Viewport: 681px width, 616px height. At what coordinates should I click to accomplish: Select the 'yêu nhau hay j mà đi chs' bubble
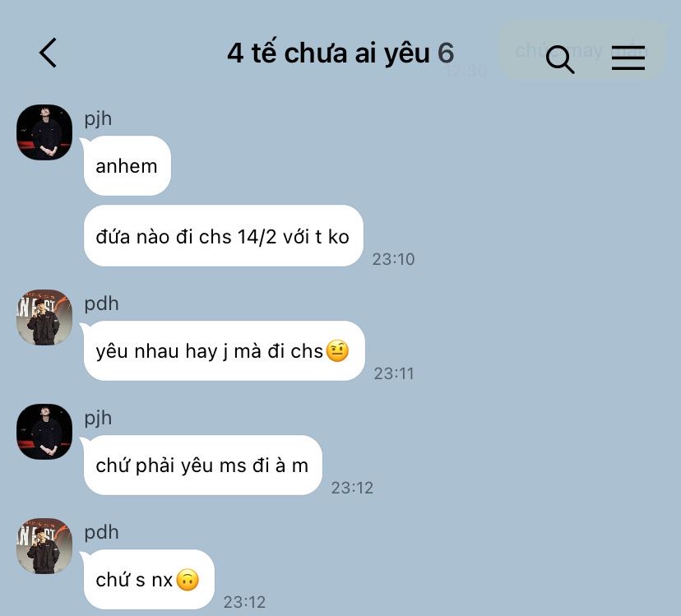pyautogui.click(x=224, y=351)
